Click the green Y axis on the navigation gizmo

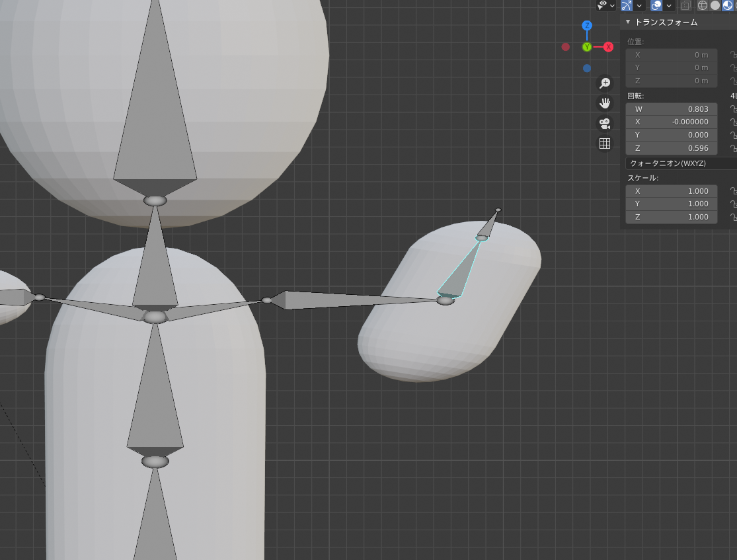click(x=586, y=47)
